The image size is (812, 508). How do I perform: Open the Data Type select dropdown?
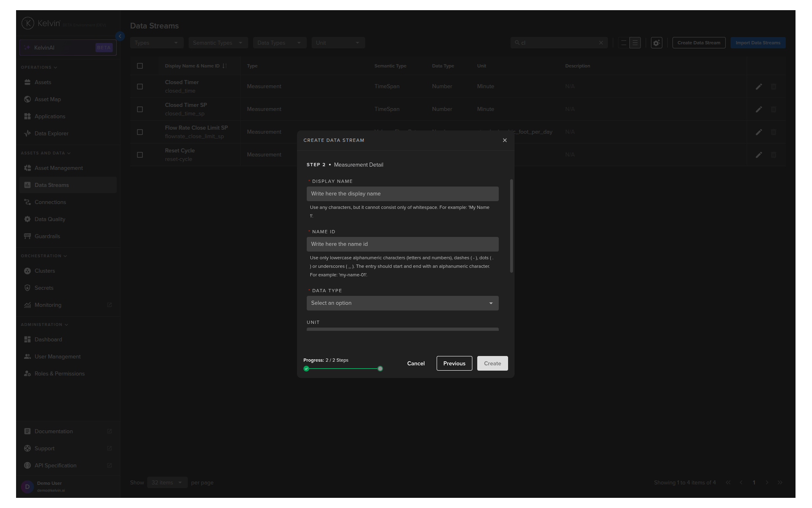402,303
